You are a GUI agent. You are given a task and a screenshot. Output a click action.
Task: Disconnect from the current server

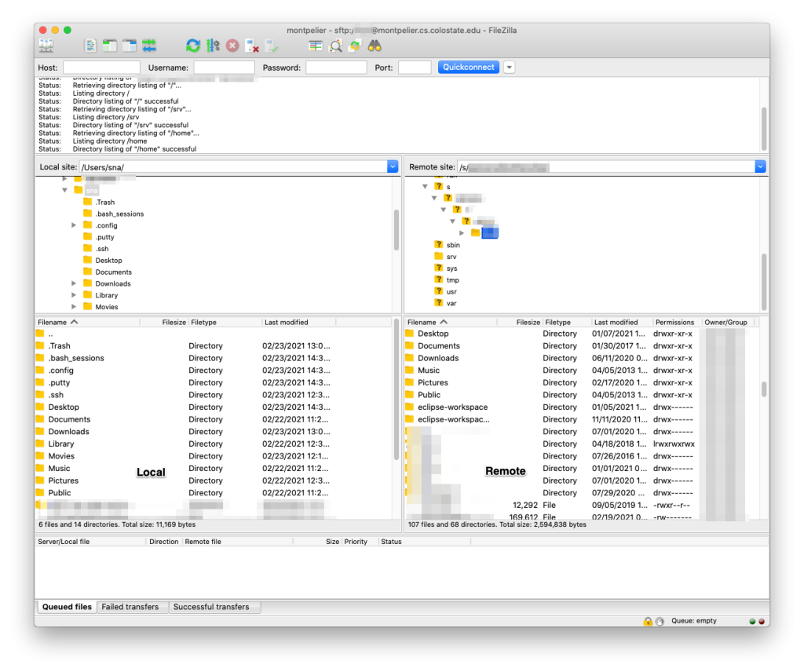(x=252, y=46)
